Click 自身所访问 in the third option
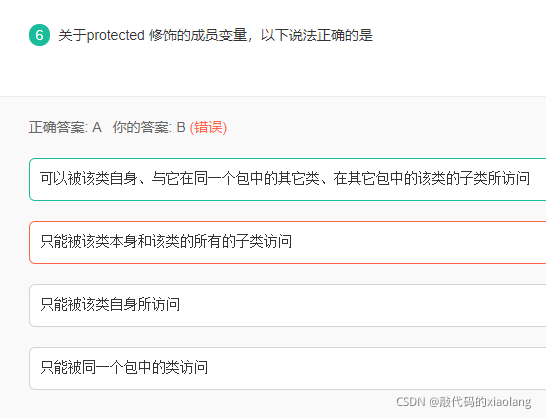 click(x=145, y=304)
